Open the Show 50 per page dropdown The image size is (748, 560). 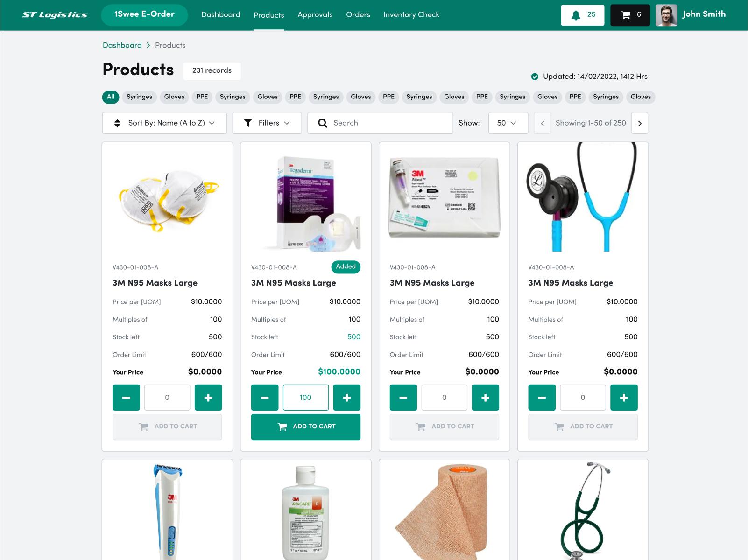click(x=508, y=123)
